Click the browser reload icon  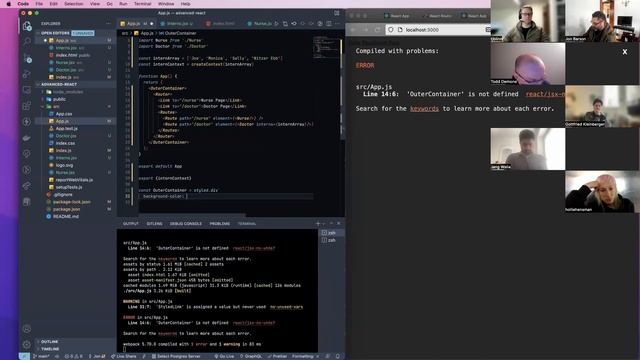click(377, 30)
